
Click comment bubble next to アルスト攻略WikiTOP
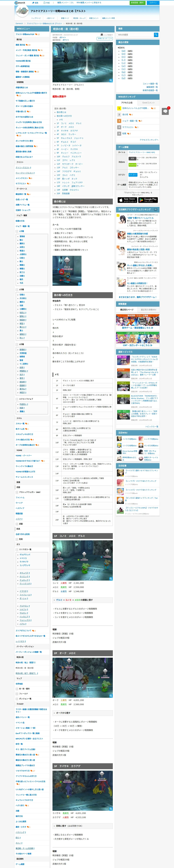[36, 34]
